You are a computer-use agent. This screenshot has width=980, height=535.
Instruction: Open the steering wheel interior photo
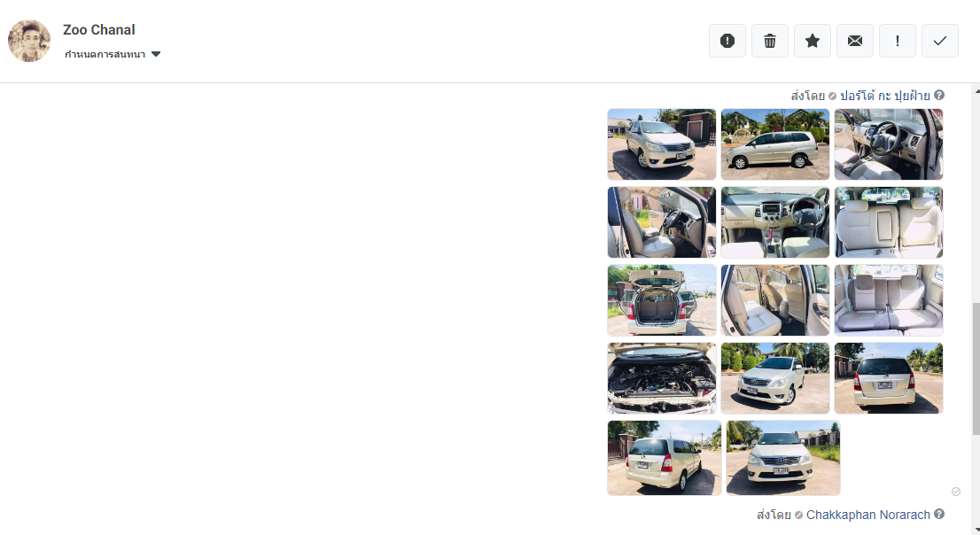pos(888,144)
